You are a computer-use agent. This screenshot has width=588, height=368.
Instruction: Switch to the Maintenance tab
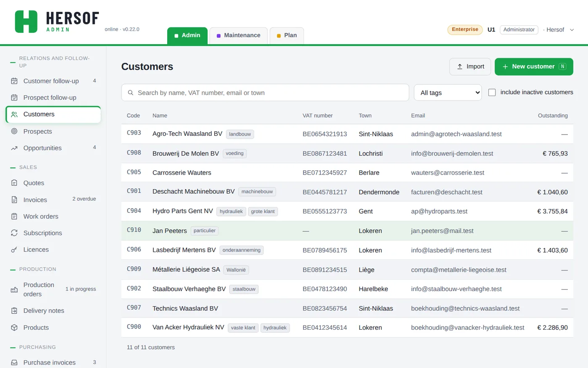pos(238,35)
